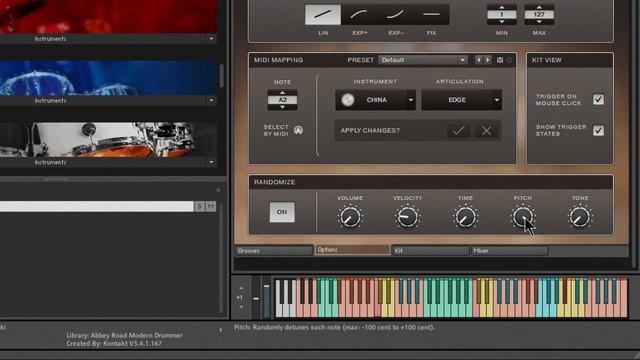The image size is (640, 360).
Task: Click the MIN value field showing 1
Action: [502, 15]
